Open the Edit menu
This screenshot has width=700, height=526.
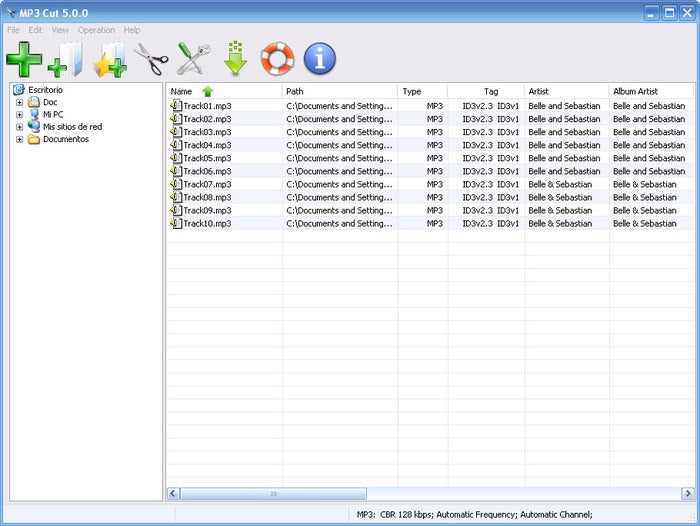(x=35, y=30)
